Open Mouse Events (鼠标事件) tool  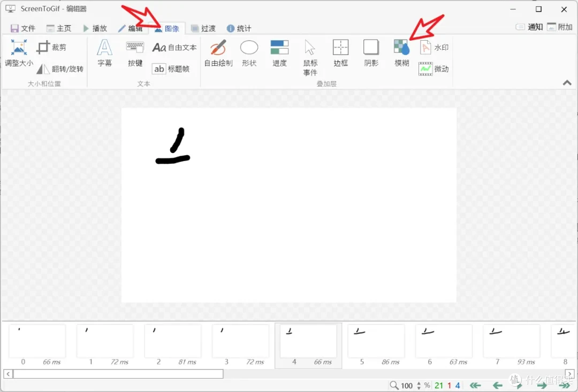coord(310,57)
